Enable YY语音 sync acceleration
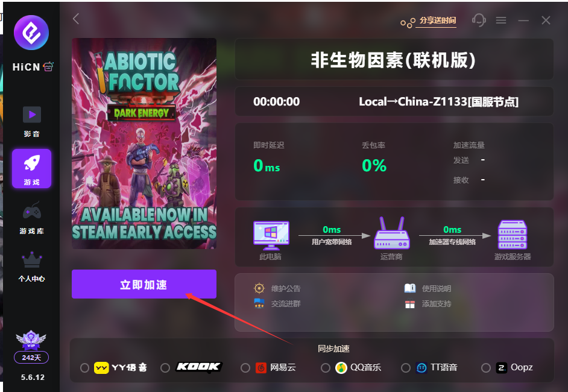568x392 pixels. pyautogui.click(x=85, y=368)
